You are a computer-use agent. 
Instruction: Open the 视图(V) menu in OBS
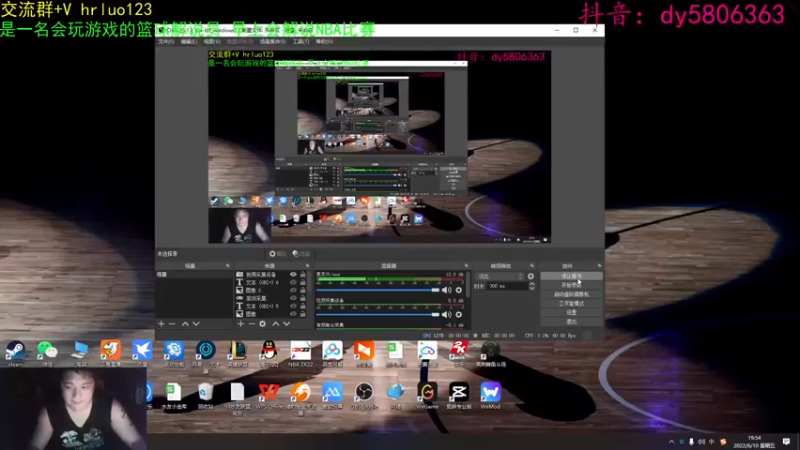pos(212,41)
